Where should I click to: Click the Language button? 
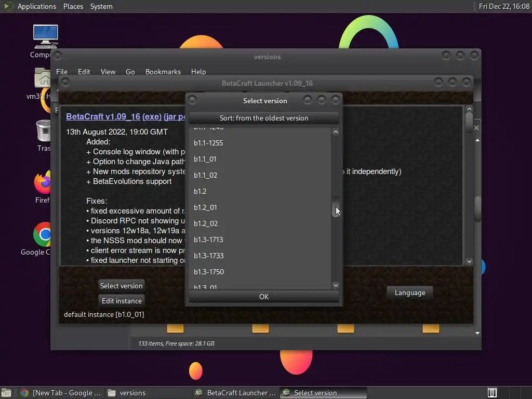pyautogui.click(x=409, y=292)
